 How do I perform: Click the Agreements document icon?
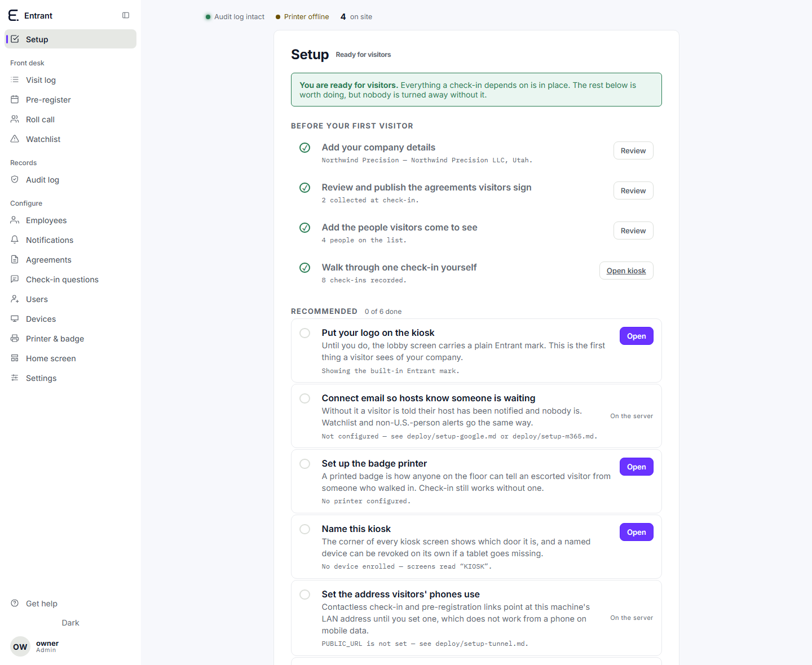pyautogui.click(x=15, y=260)
